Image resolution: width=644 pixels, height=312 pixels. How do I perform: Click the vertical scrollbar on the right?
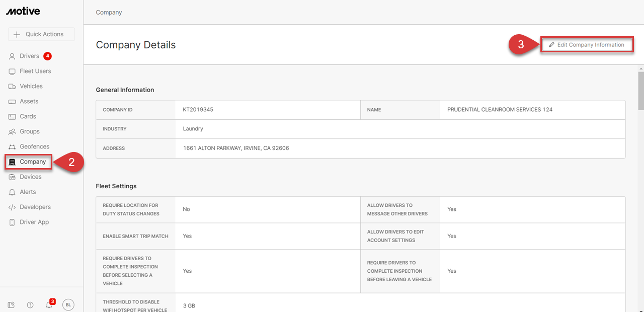640,91
